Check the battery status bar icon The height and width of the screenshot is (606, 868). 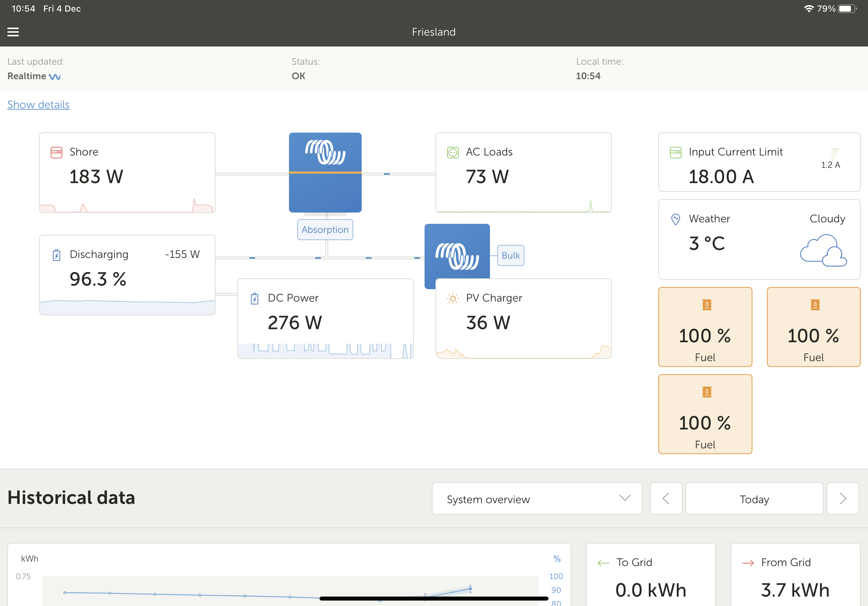coord(847,8)
